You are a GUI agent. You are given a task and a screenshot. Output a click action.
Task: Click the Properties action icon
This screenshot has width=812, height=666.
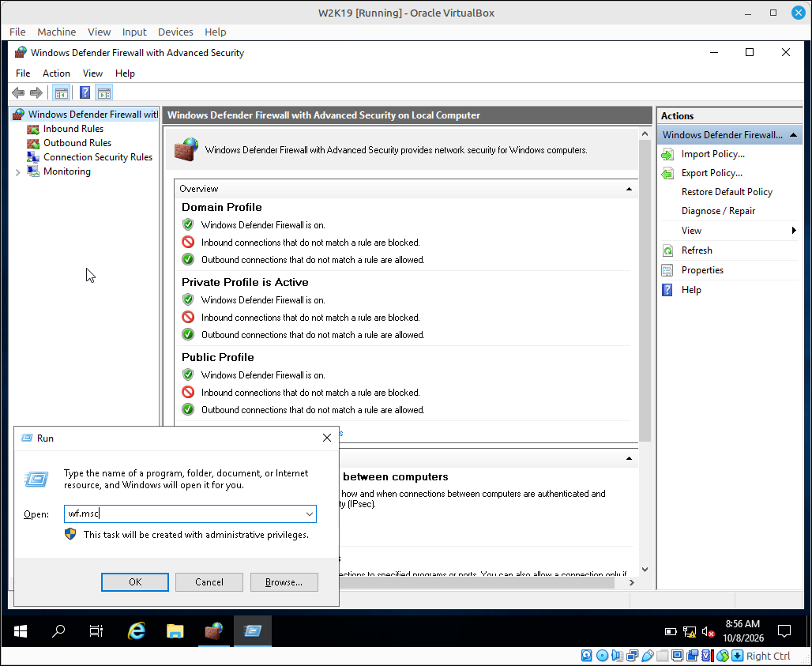[667, 270]
